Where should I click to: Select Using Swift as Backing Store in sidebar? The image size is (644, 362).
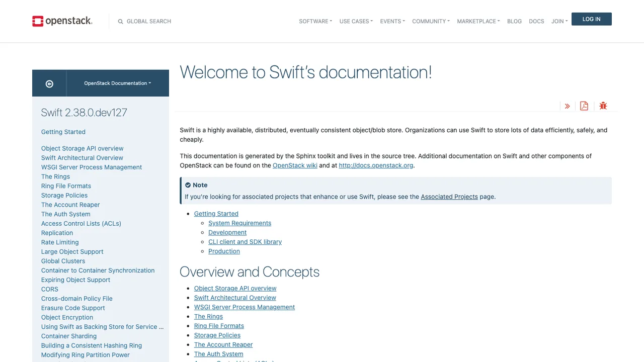tap(102, 327)
